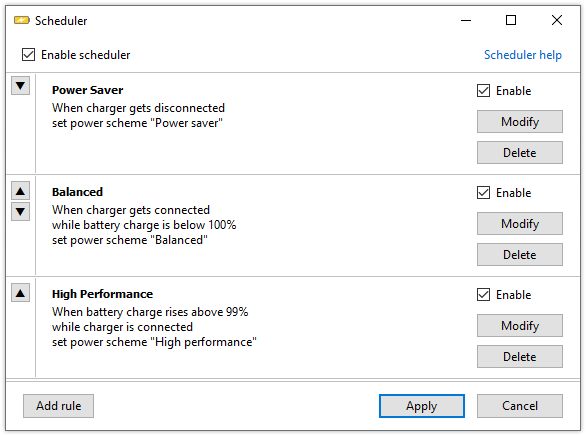
Task: Open the Scheduler help link
Action: (x=522, y=55)
